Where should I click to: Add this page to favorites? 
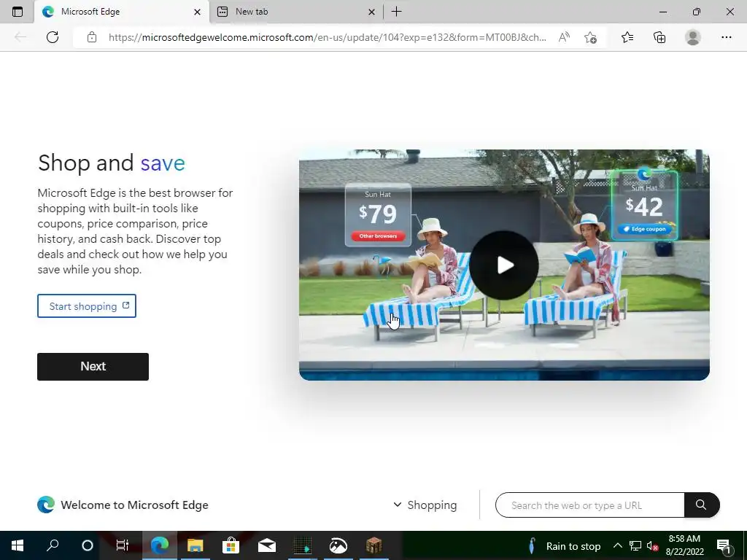(x=590, y=37)
